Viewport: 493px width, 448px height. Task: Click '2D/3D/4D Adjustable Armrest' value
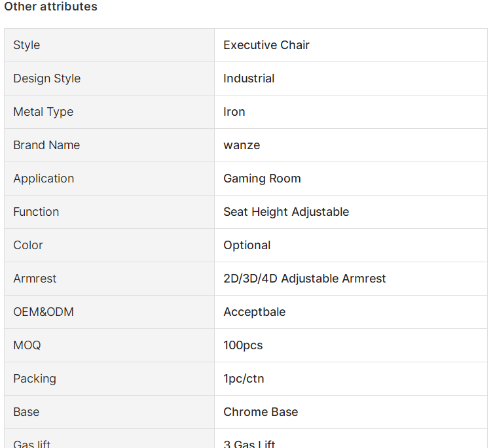click(x=304, y=279)
